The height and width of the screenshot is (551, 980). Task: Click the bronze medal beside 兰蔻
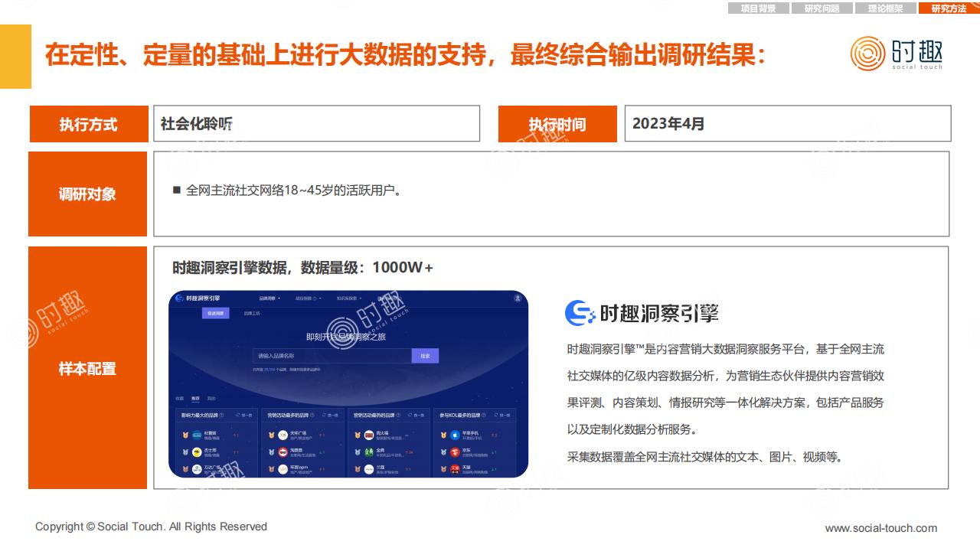pos(358,469)
